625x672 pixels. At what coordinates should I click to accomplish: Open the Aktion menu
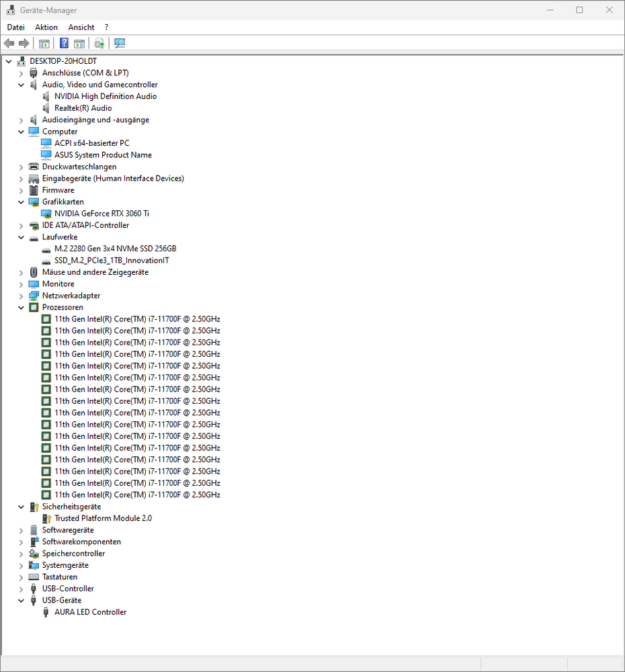click(46, 28)
